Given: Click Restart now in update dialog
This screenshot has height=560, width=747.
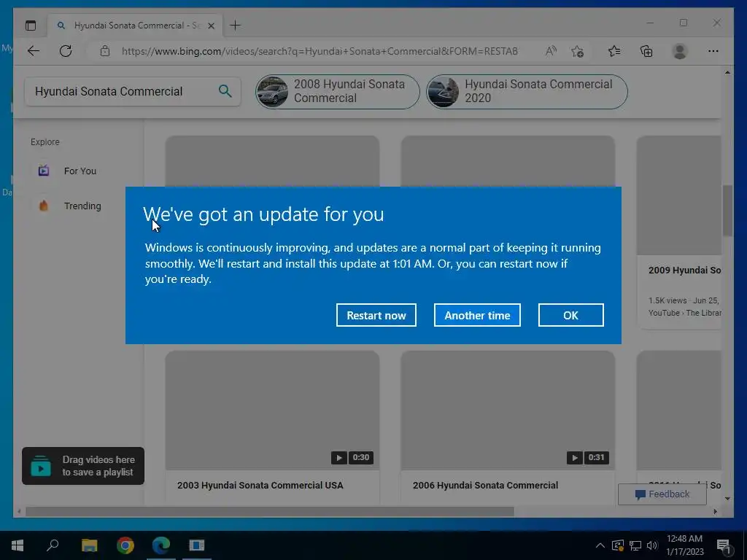Looking at the screenshot, I should 376,315.
